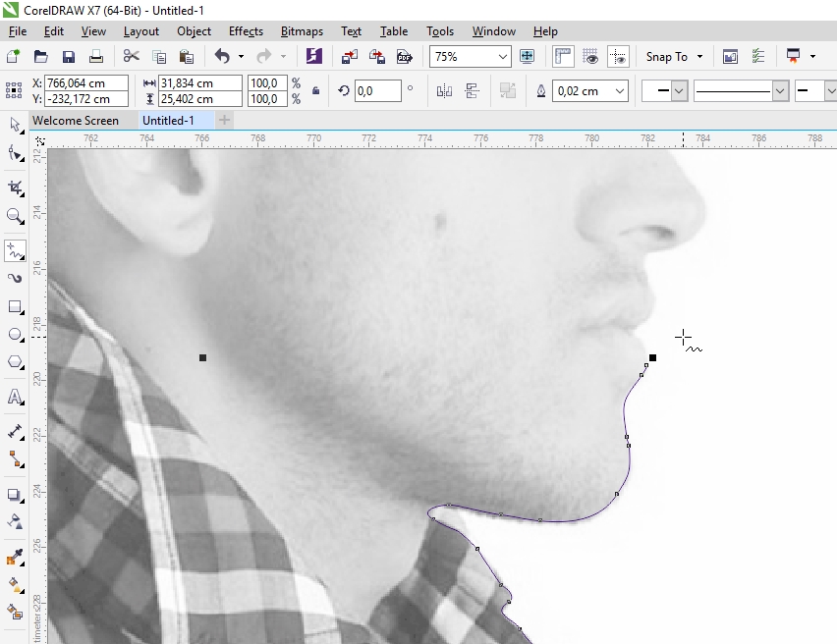Screen dimensions: 837x644
Task: Open the Bitmaps menu
Action: 301,31
